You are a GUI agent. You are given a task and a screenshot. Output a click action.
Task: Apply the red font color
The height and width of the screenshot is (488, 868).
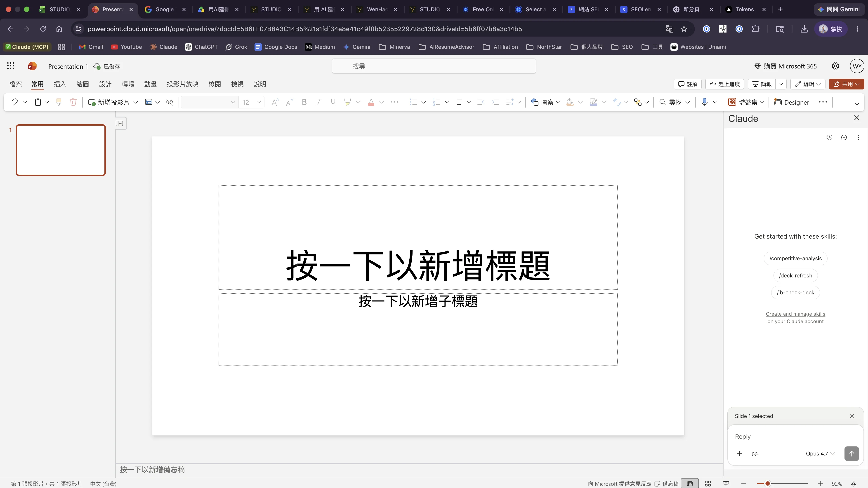[371, 102]
